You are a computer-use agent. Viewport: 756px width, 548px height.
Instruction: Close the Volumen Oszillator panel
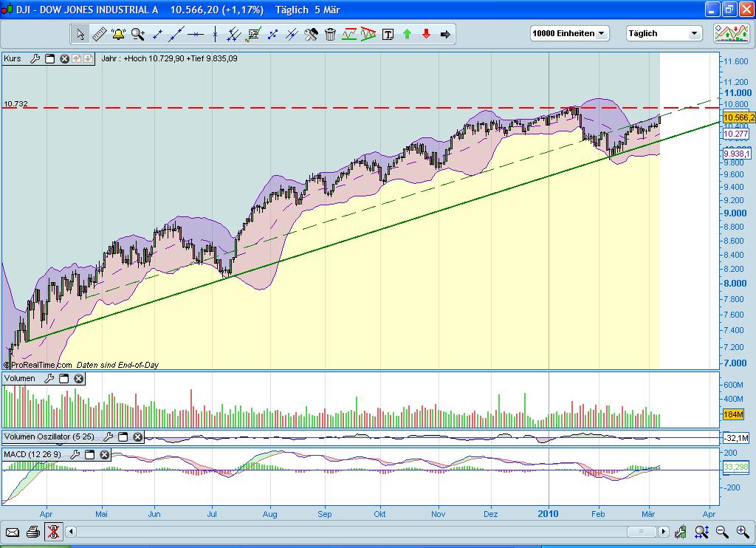pyautogui.click(x=138, y=436)
